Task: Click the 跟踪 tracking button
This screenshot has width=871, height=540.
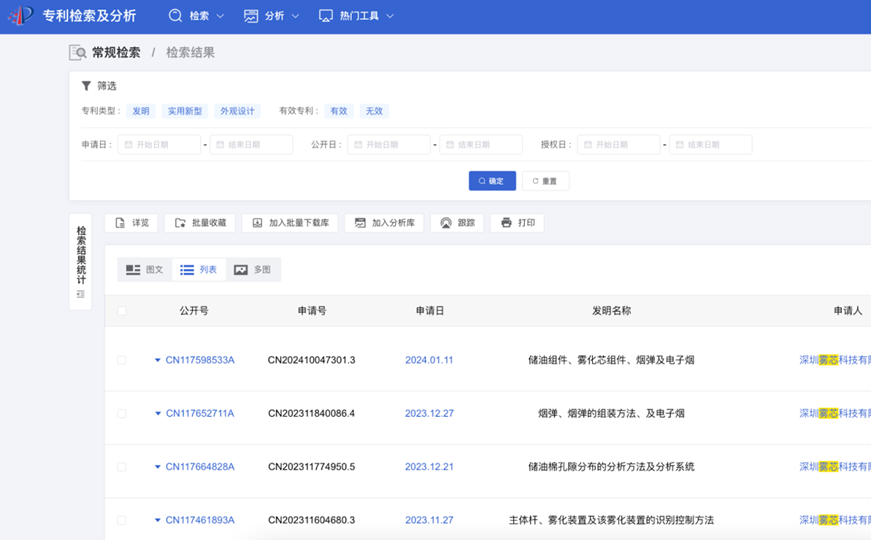Action: tap(457, 223)
